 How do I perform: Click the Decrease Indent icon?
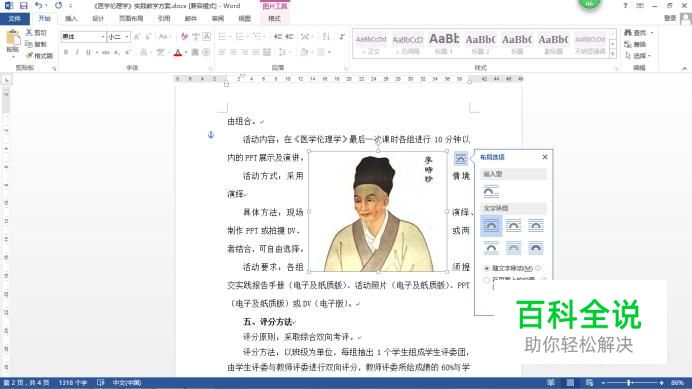(278, 37)
